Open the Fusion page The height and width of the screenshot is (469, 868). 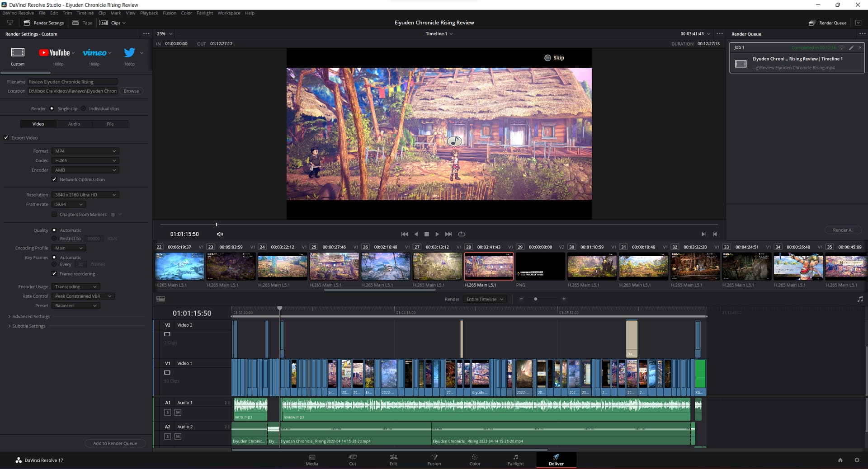click(434, 460)
